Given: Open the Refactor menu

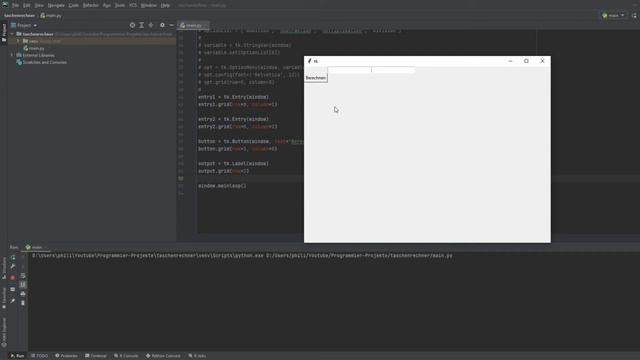Looking at the screenshot, I should click(x=91, y=5).
